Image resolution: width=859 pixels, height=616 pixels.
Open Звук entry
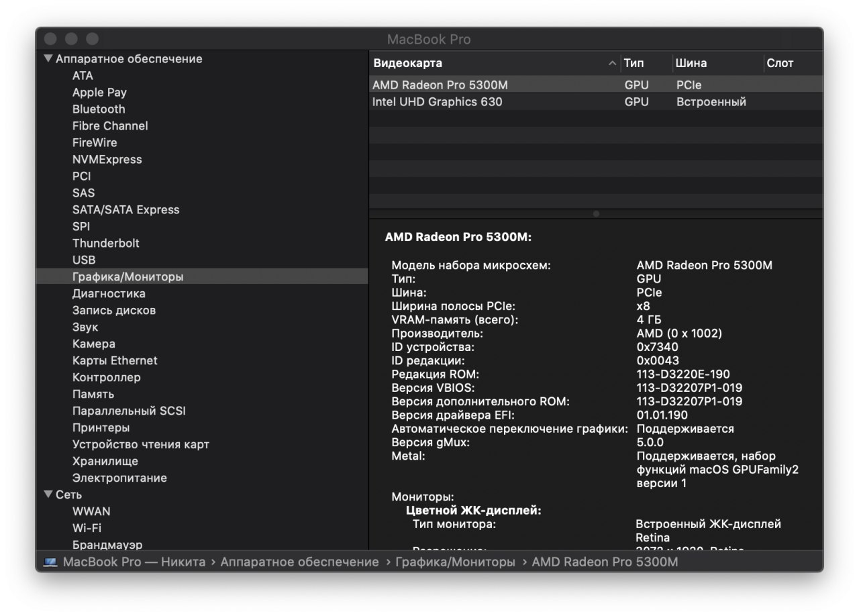(85, 327)
